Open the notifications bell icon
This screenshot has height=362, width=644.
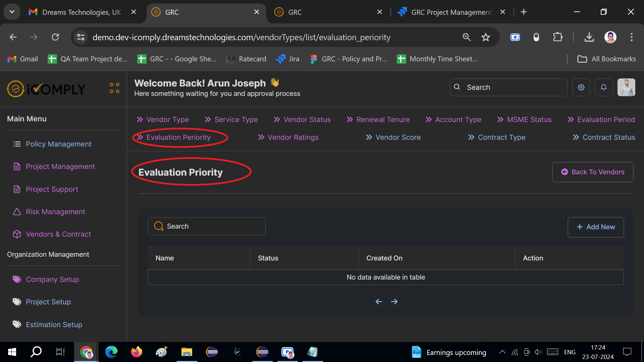point(603,87)
